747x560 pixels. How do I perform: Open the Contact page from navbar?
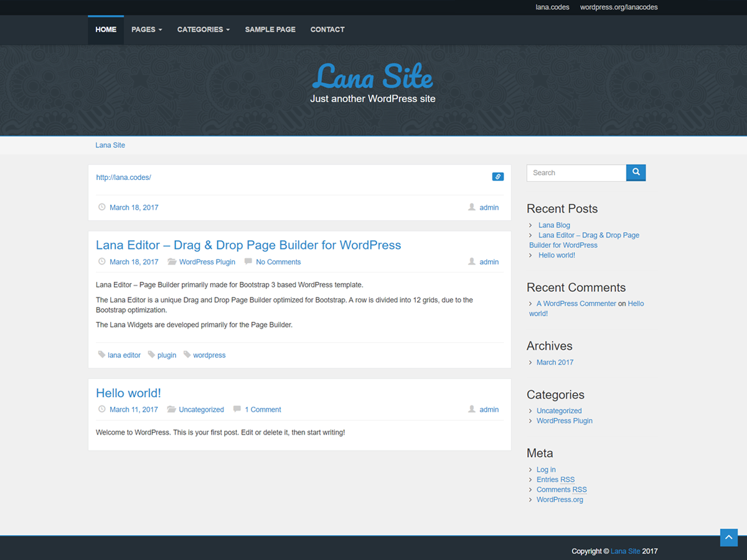tap(327, 29)
